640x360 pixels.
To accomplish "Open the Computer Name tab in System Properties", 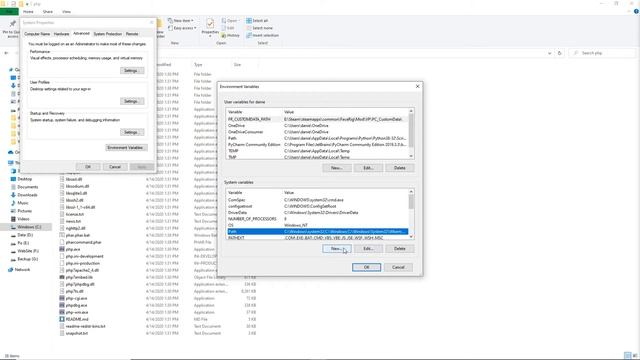I will (x=37, y=34).
